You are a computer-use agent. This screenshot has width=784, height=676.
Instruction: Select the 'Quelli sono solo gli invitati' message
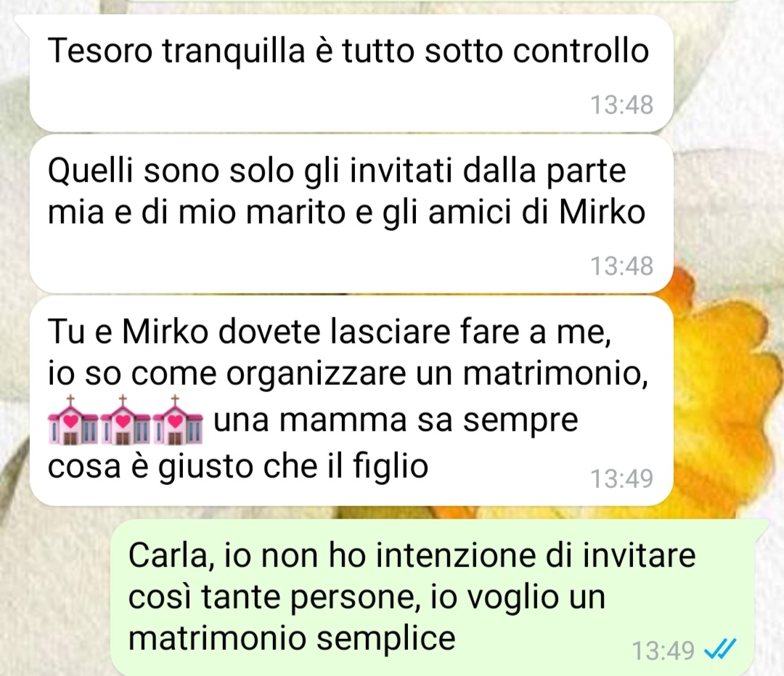coord(350,214)
